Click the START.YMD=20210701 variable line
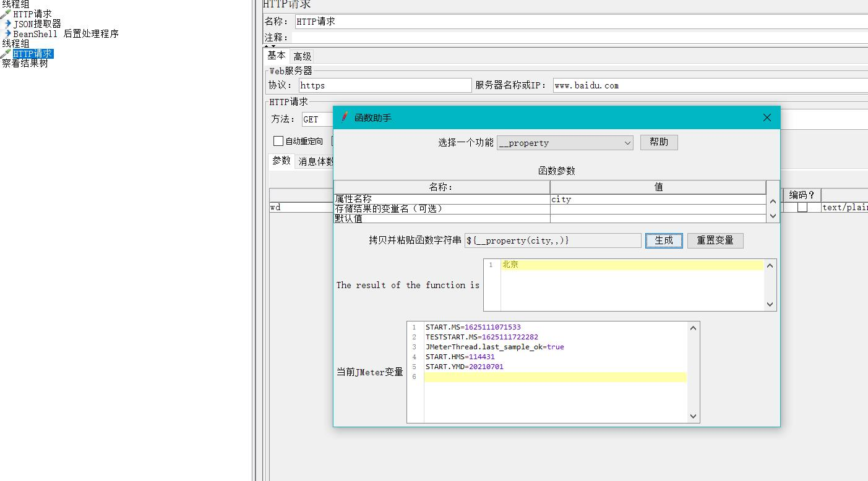Viewport: 868px width, 481px height. coord(465,367)
